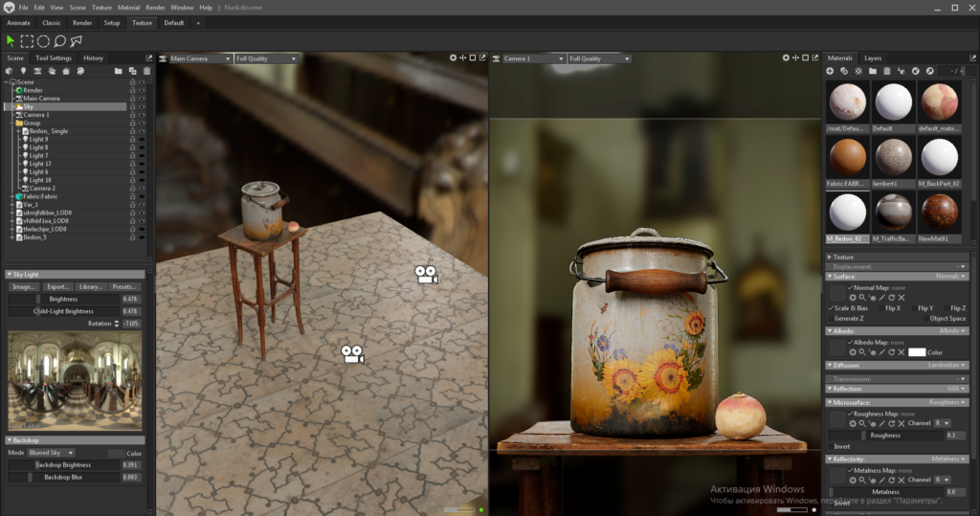
Task: Select the arrow selection tool
Action: pos(10,41)
